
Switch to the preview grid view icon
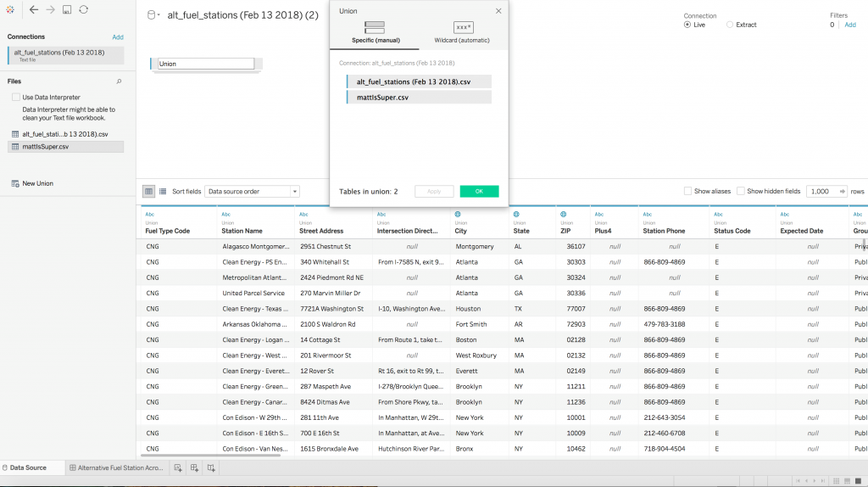(149, 191)
